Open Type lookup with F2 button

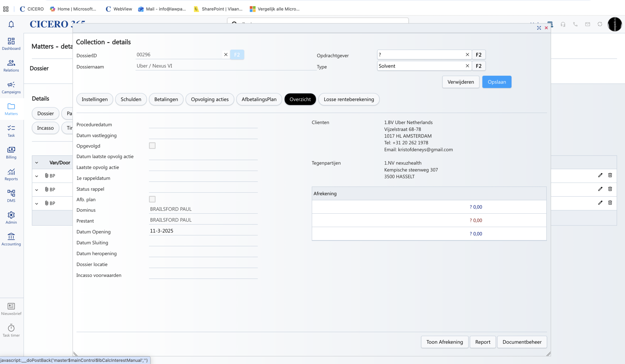coord(479,66)
